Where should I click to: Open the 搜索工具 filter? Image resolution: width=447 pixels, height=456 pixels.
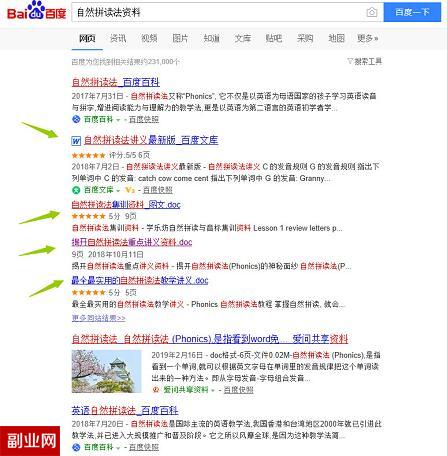point(364,61)
